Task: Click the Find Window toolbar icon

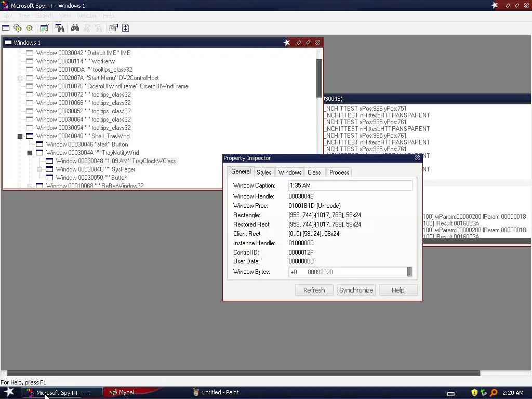Action: tap(60, 28)
